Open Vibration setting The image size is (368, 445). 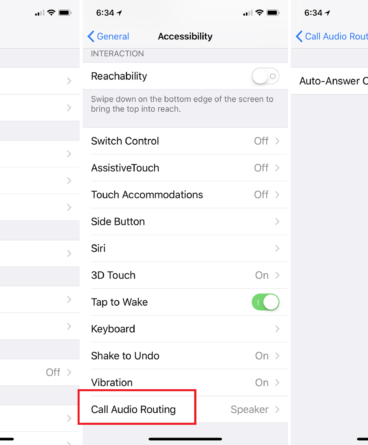pos(185,382)
